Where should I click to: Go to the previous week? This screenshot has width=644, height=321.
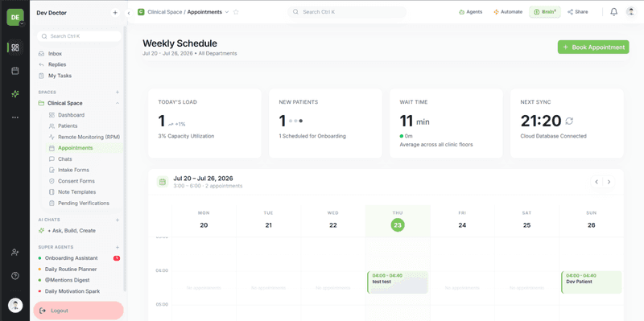click(x=597, y=182)
